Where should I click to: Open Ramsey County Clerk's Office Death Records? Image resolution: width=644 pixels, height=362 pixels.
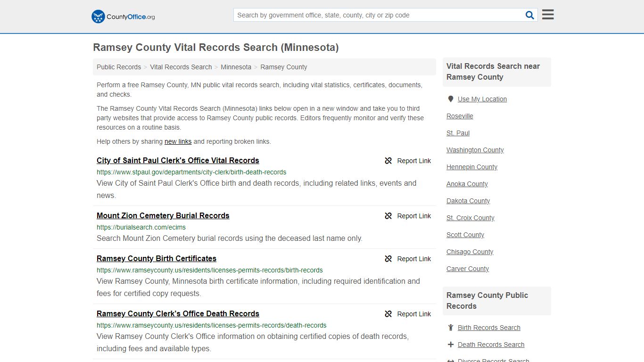coord(178,313)
